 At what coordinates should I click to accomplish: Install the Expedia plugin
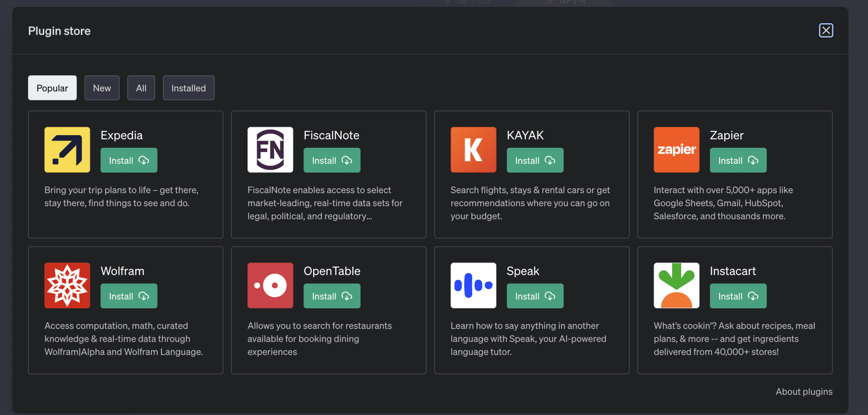tap(129, 160)
